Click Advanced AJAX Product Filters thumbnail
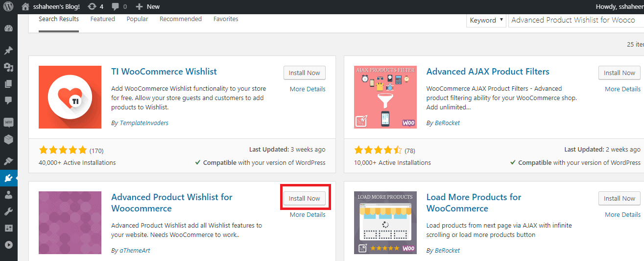 point(385,97)
